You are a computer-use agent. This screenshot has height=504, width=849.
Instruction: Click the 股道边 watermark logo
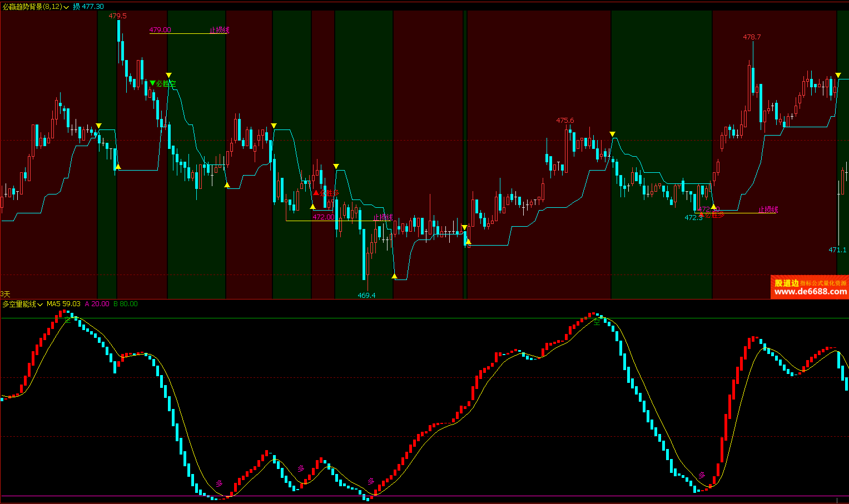[787, 283]
